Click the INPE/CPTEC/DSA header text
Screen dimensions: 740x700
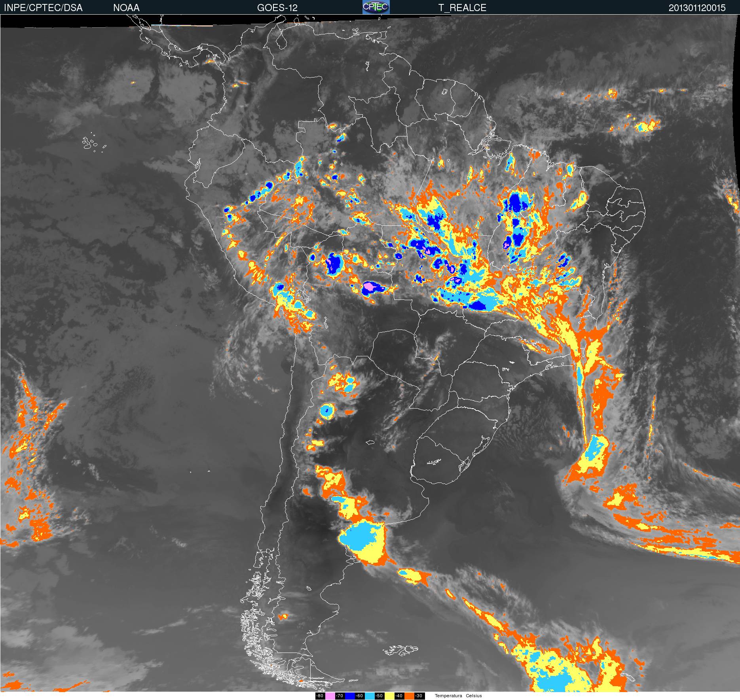[x=43, y=8]
